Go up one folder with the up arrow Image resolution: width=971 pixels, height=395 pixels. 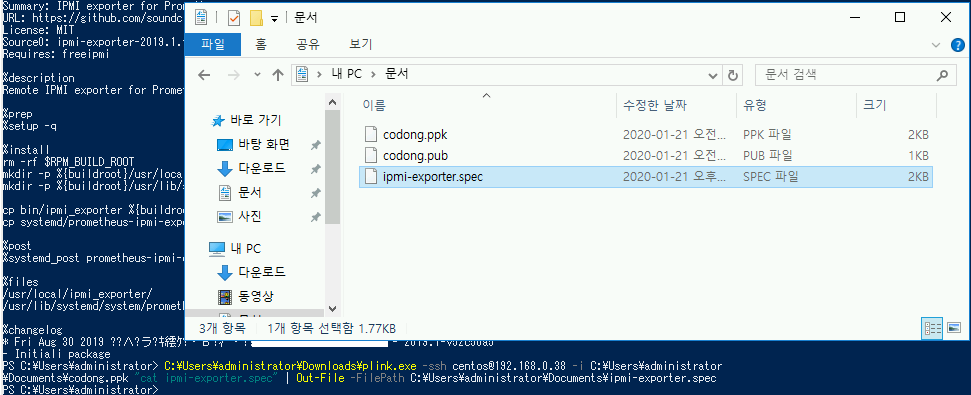277,75
